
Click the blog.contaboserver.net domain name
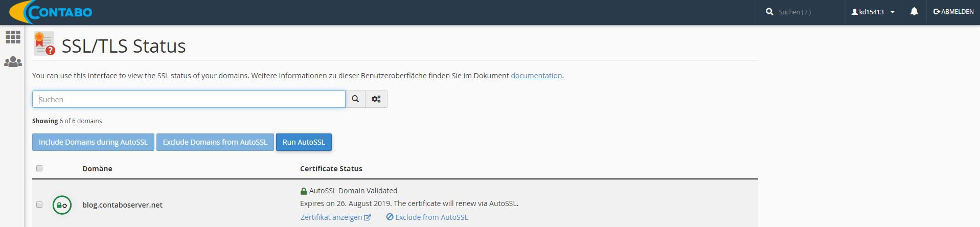pos(122,205)
